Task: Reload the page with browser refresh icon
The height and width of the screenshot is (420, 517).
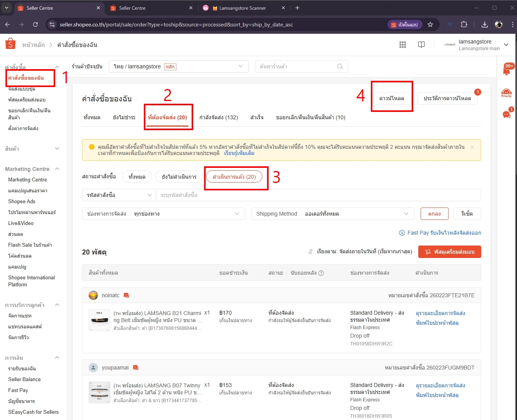Action: (x=35, y=24)
